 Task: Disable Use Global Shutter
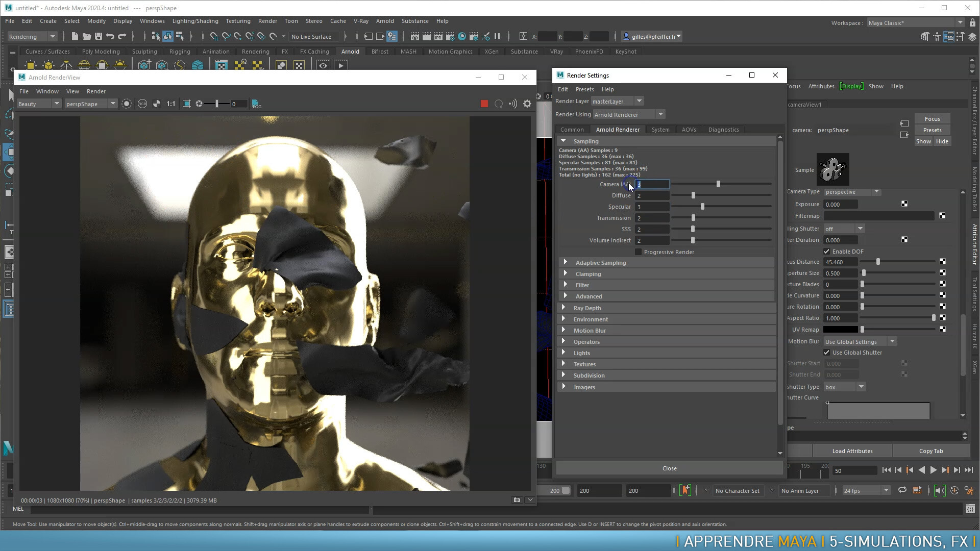827,353
